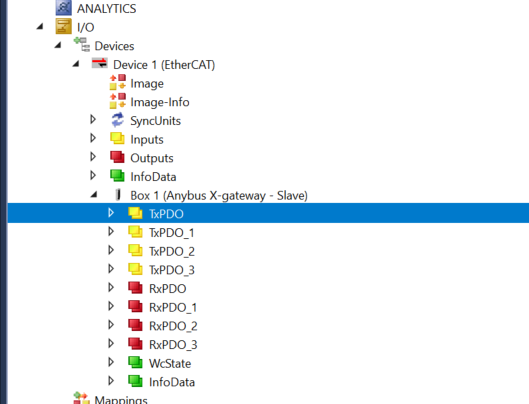Image resolution: width=529 pixels, height=404 pixels.
Task: Collapse the Box 1 Anybus X-gateway node
Action: 94,195
